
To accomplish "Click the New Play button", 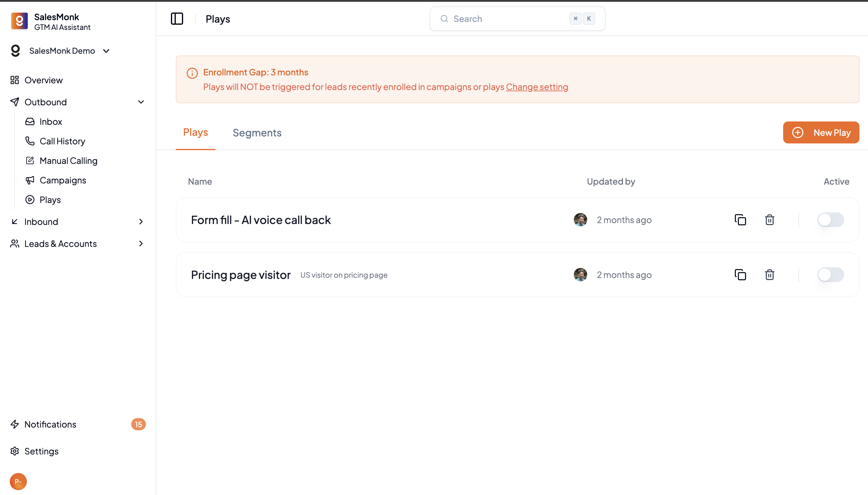I will tap(821, 132).
